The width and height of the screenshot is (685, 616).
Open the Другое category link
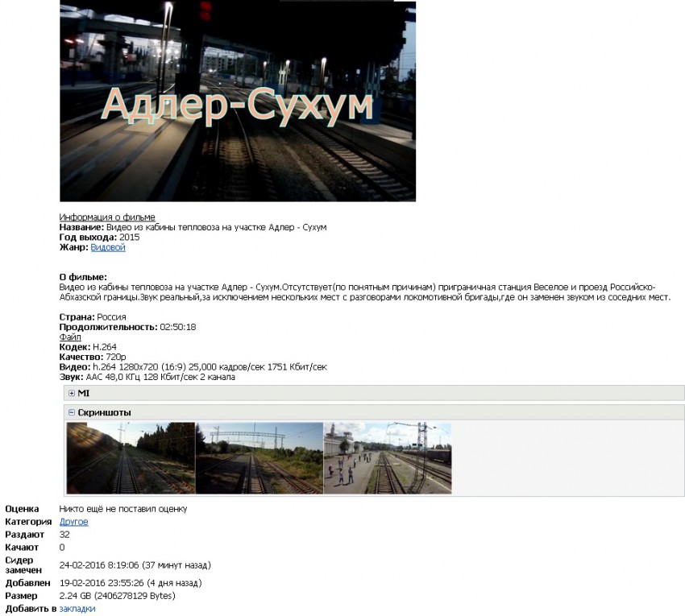tap(74, 522)
